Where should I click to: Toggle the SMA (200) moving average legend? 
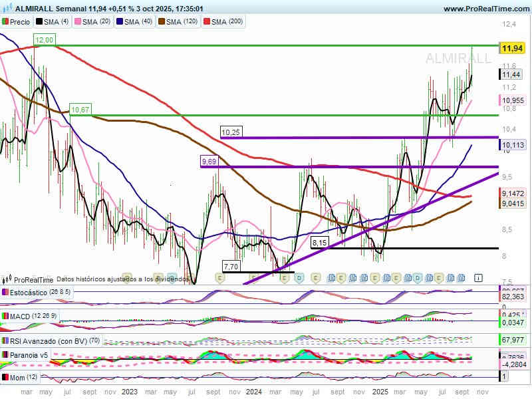[x=229, y=22]
